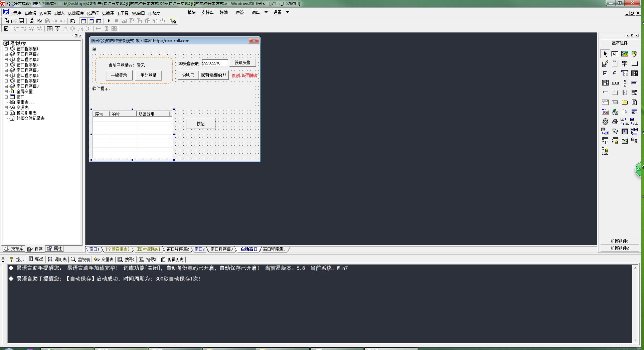Viewport: 644px width, 350px height.
Task: Click the QQ number input field
Action: pos(215,63)
